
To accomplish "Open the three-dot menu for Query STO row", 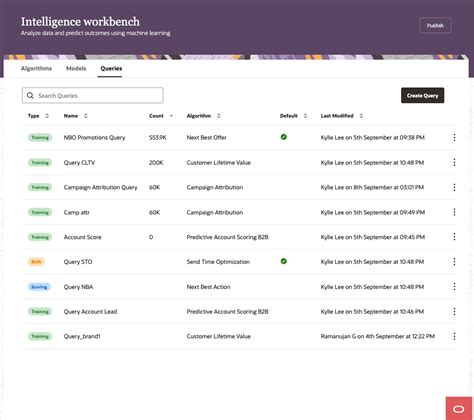I will 454,262.
